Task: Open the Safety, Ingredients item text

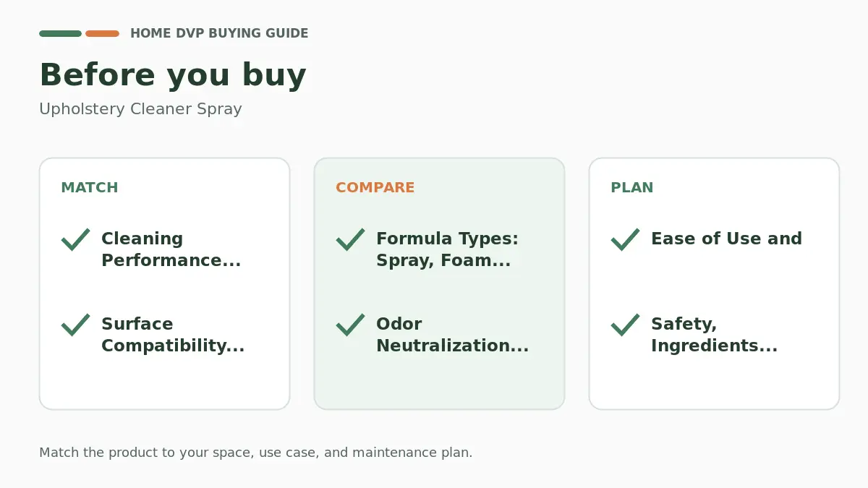Action: (x=715, y=335)
